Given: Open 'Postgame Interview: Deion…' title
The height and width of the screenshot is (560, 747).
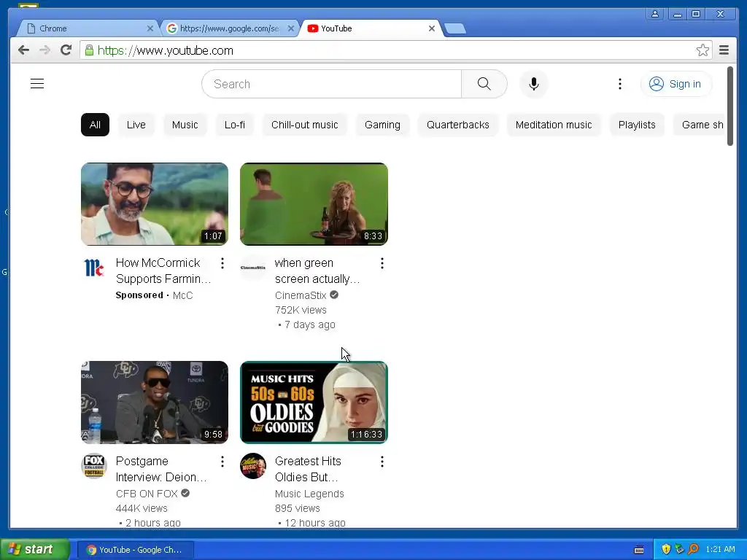Looking at the screenshot, I should [161, 469].
